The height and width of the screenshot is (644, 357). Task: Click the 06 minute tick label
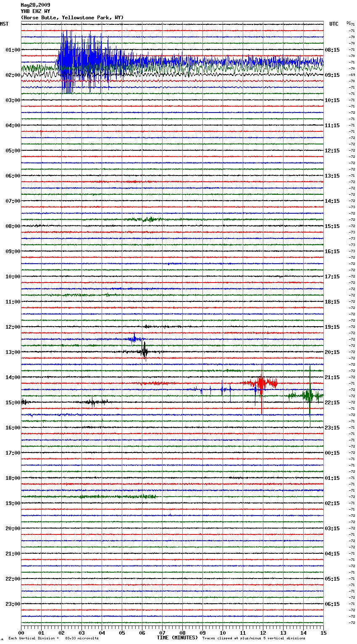(x=142, y=633)
